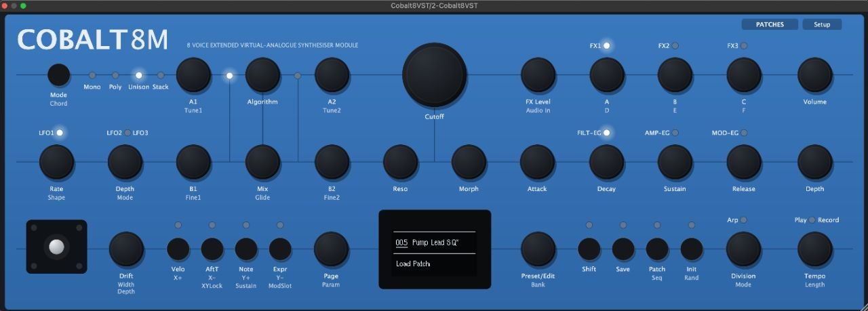Click the Algorithm knob
Viewport: 868px width, 311px height.
coord(262,75)
